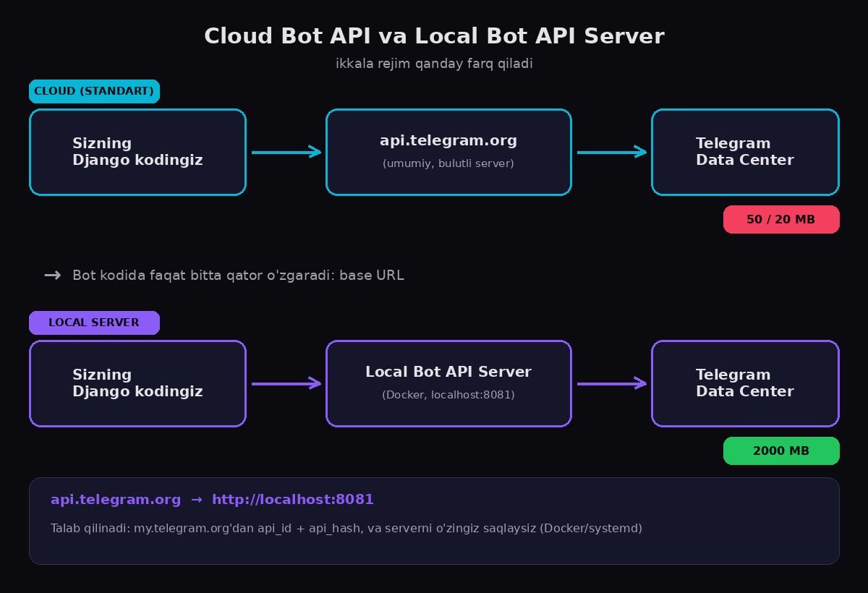Select Django kodingiz box in local server row
Viewport: 868px width, 593px height.
click(x=137, y=383)
